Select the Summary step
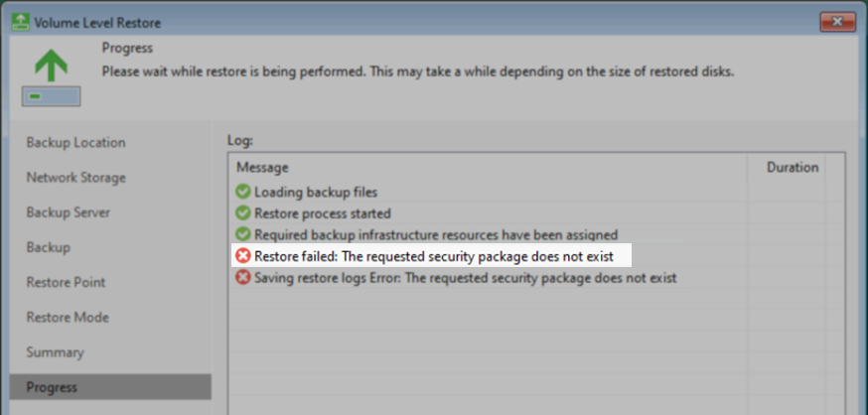868x415 pixels. click(x=55, y=352)
